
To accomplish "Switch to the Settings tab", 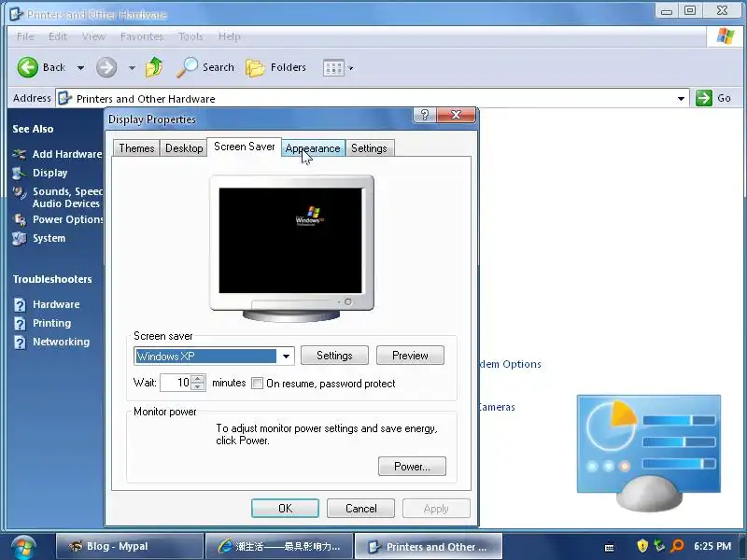I will [369, 148].
